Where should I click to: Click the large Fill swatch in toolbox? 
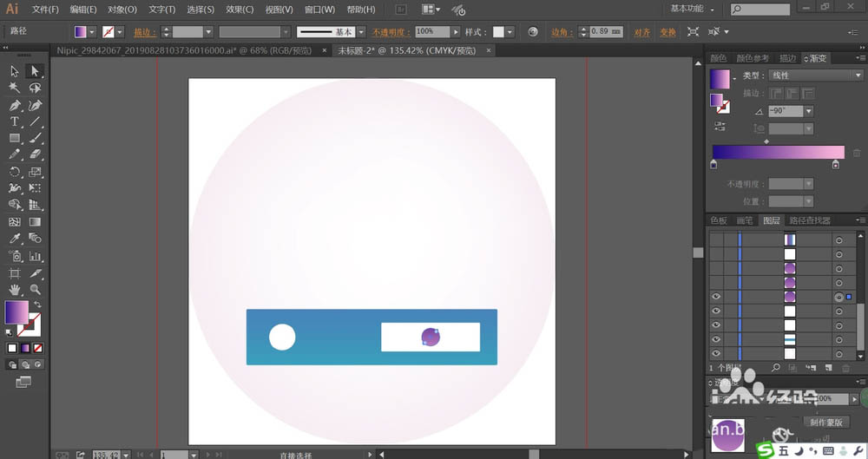tap(16, 312)
